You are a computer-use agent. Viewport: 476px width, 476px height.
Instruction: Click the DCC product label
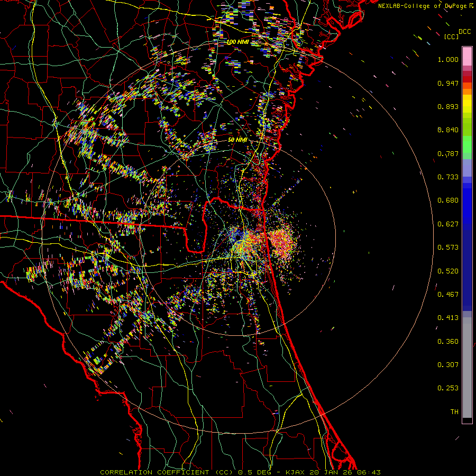[464, 32]
